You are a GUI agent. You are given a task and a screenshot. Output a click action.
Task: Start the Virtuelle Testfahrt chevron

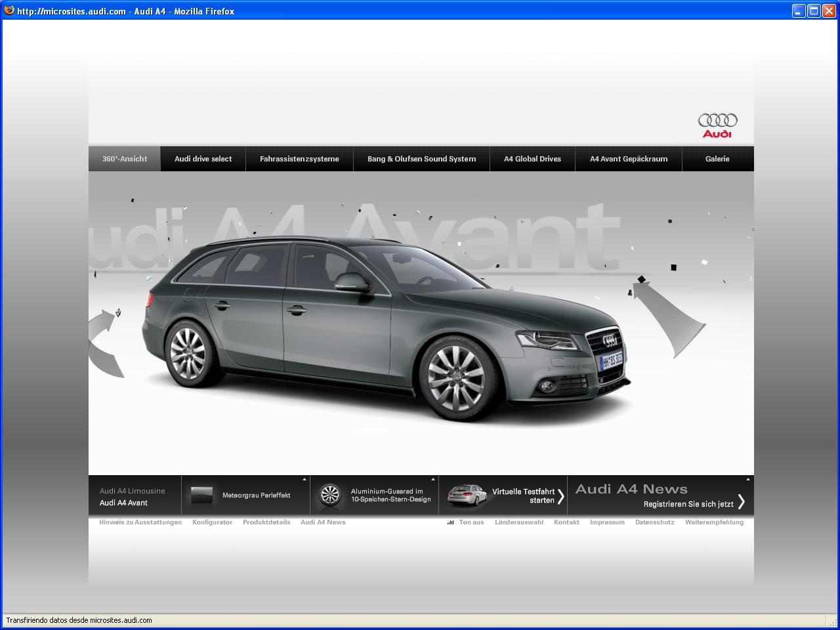560,495
